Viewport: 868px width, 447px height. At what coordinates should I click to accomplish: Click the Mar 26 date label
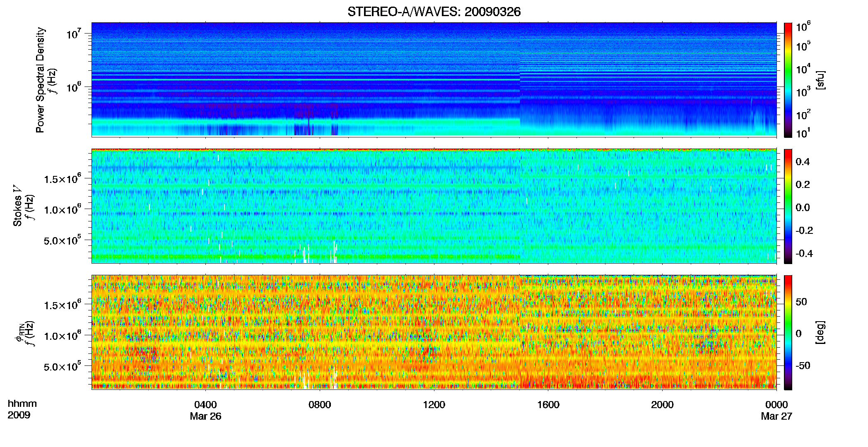click(x=206, y=416)
